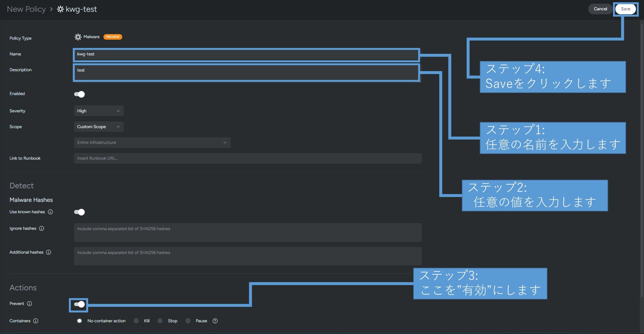Viewport: 644px width, 334px height.
Task: Open the Severity dropdown set to High
Action: pyautogui.click(x=99, y=111)
